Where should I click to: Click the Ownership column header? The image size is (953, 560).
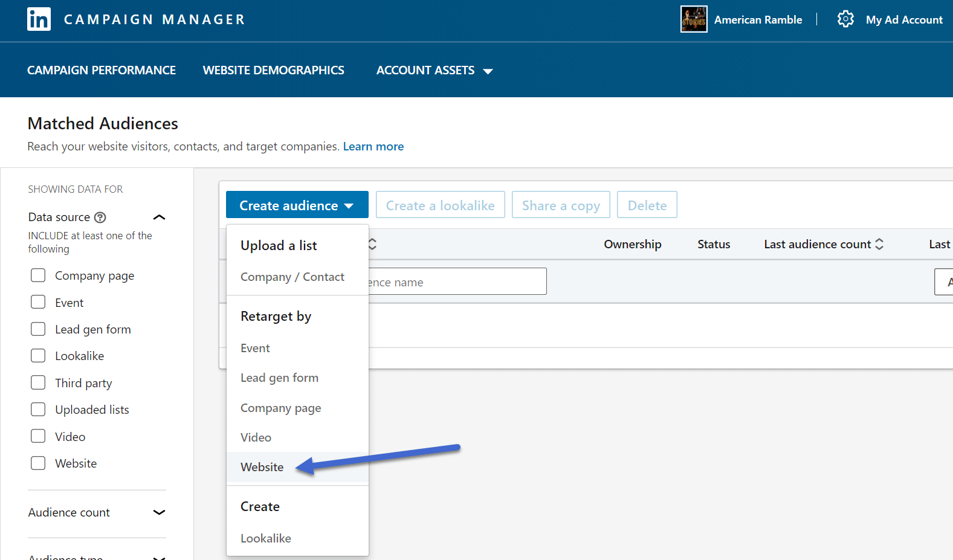click(x=633, y=244)
